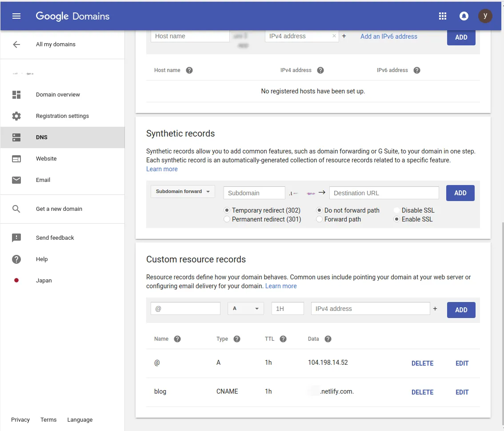Screen dimensions: 504x431
Task: Clear the registered host IPv4 address field
Action: pyautogui.click(x=334, y=36)
